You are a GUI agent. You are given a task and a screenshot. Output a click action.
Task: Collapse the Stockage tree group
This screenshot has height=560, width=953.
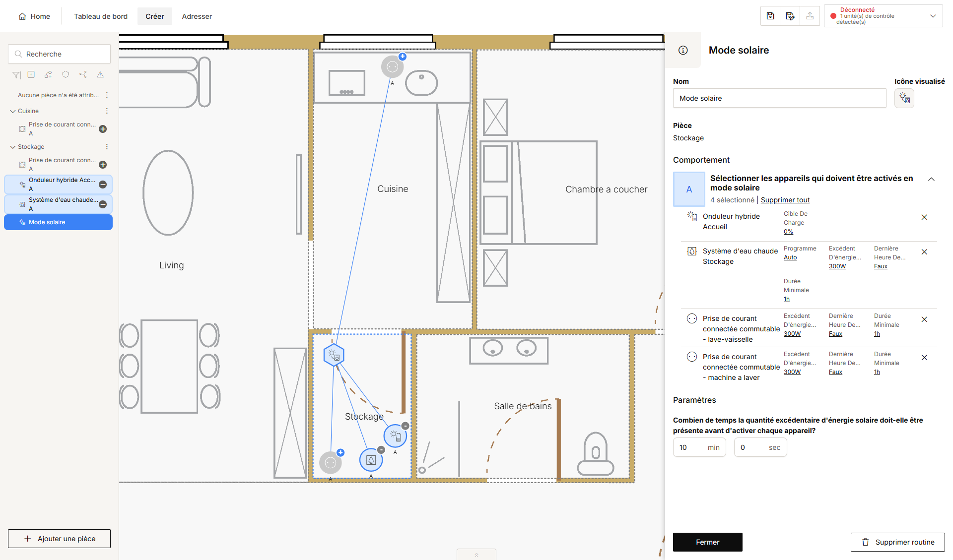tap(13, 147)
